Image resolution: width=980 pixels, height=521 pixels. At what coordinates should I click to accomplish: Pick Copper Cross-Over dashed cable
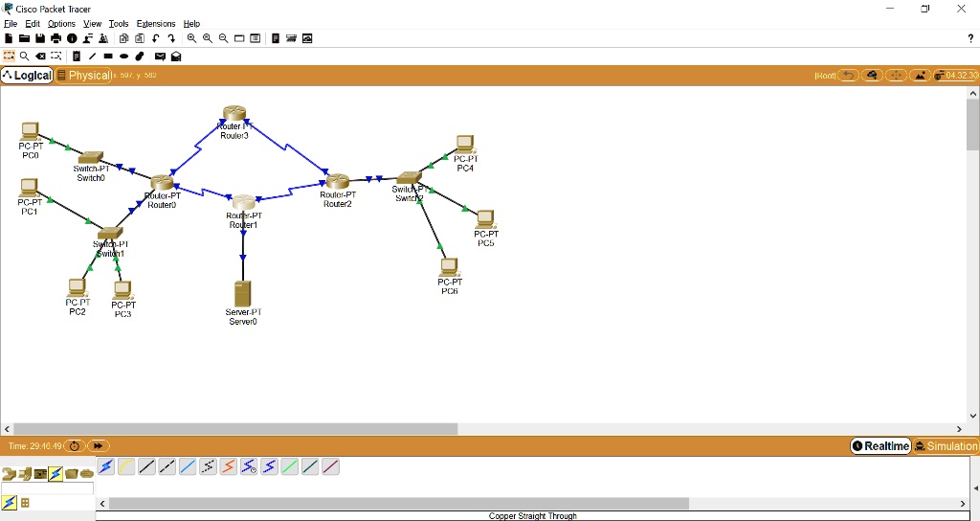(x=167, y=466)
